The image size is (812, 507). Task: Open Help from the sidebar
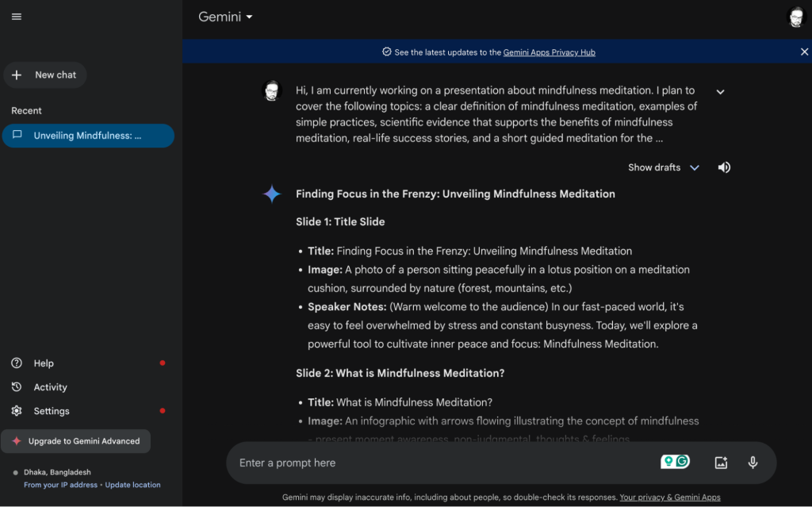coord(44,363)
